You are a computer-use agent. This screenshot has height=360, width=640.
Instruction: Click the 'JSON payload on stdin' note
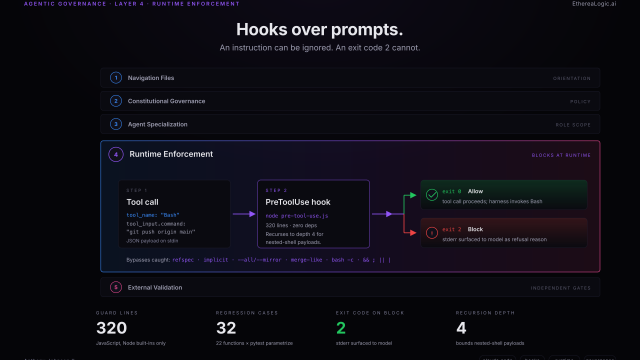(x=152, y=241)
